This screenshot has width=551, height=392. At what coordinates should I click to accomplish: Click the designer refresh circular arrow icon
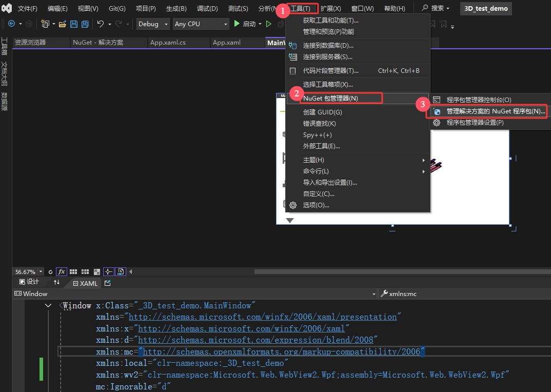50,272
